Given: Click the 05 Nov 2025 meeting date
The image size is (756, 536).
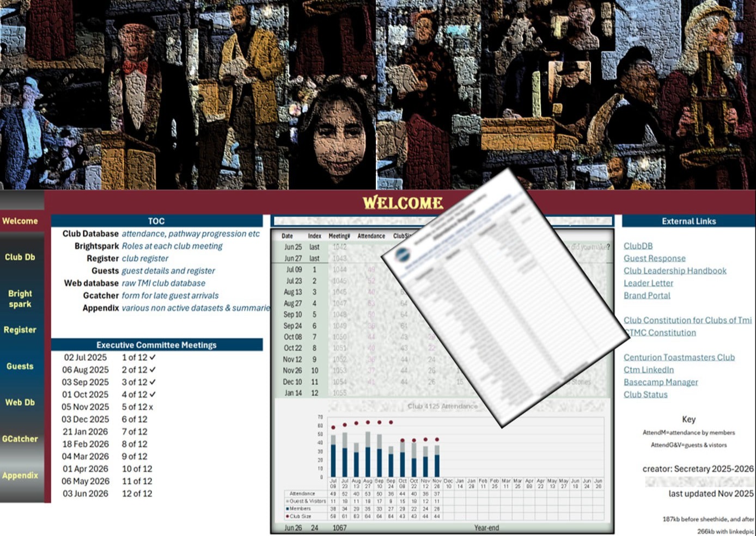Looking at the screenshot, I should tap(86, 407).
